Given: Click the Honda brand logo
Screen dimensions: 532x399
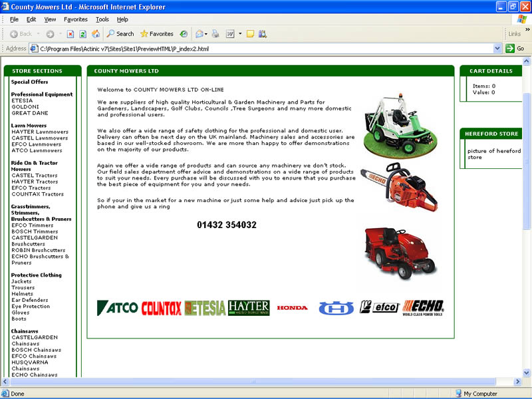Looking at the screenshot, I should tap(293, 308).
